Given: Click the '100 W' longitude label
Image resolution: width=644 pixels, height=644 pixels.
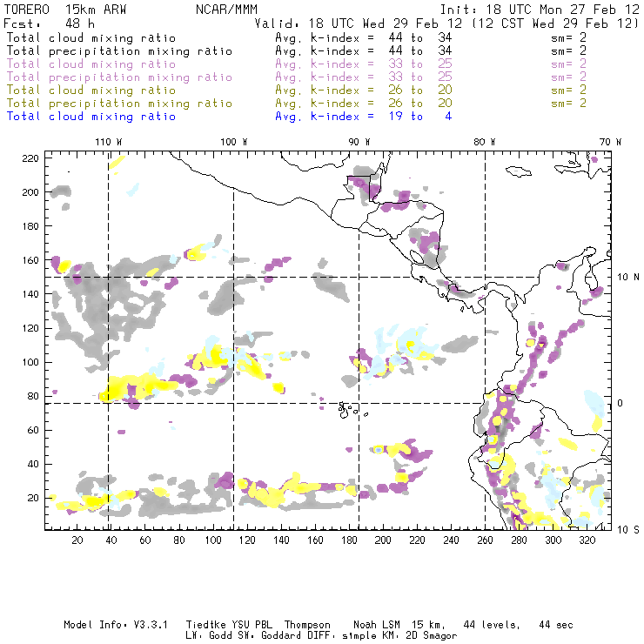Looking at the screenshot, I should click(x=234, y=142).
